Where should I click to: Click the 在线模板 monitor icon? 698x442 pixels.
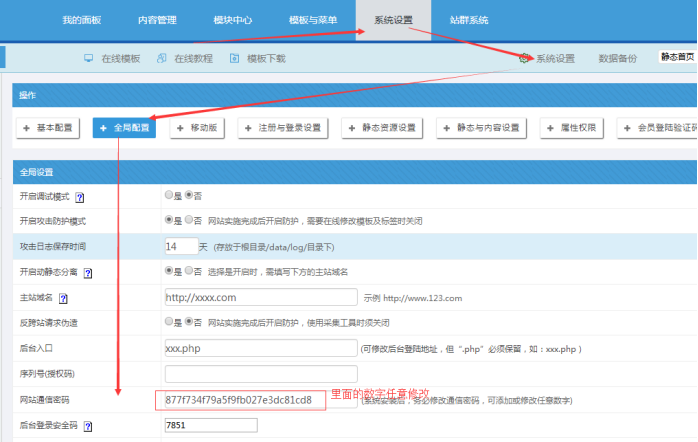(x=89, y=59)
